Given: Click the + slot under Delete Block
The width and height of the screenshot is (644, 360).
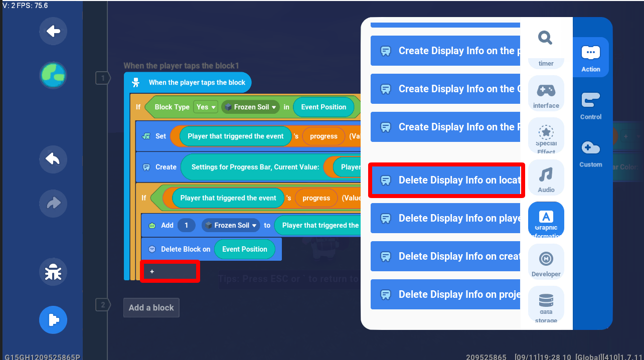Looking at the screenshot, I should tap(170, 271).
